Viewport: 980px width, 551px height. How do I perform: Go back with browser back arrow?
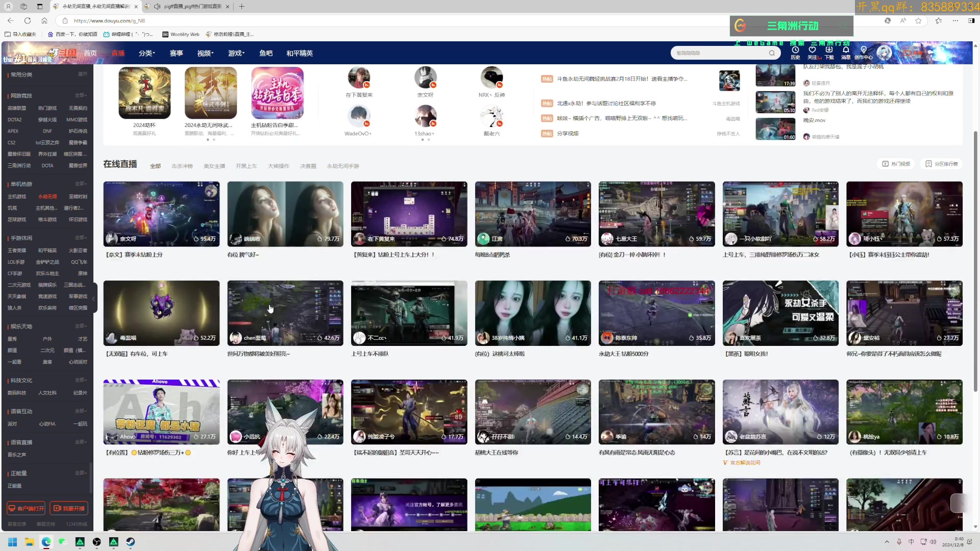point(11,20)
